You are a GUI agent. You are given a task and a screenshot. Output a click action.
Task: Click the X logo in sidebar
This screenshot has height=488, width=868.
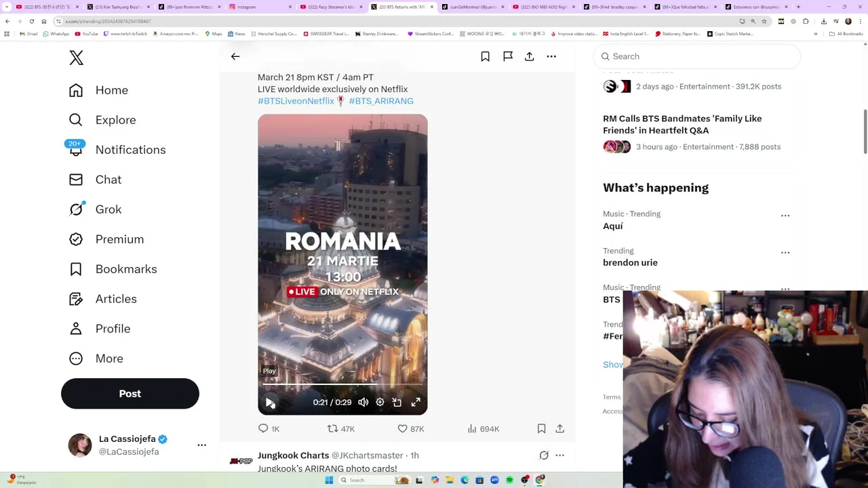coord(76,58)
